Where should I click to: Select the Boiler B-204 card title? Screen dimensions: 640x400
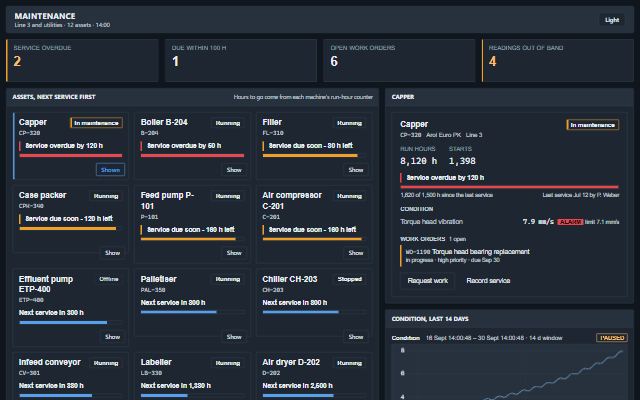(x=164, y=122)
